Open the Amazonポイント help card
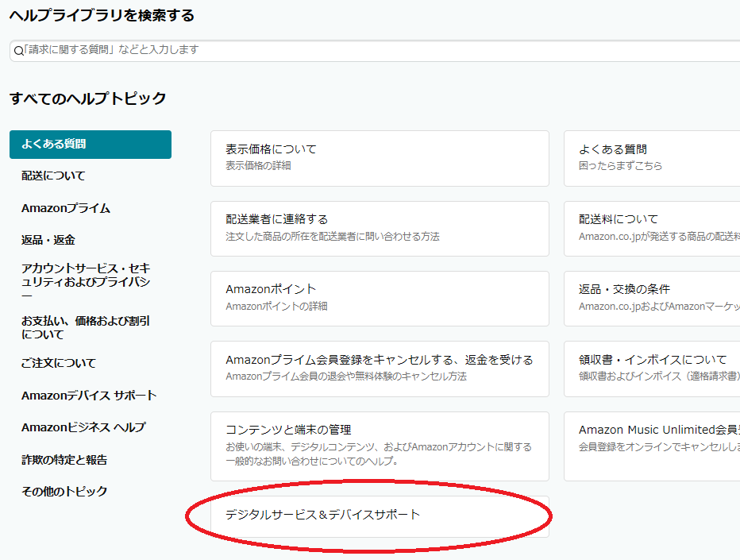Screen dimensions: 740x560 pyautogui.click(x=380, y=299)
